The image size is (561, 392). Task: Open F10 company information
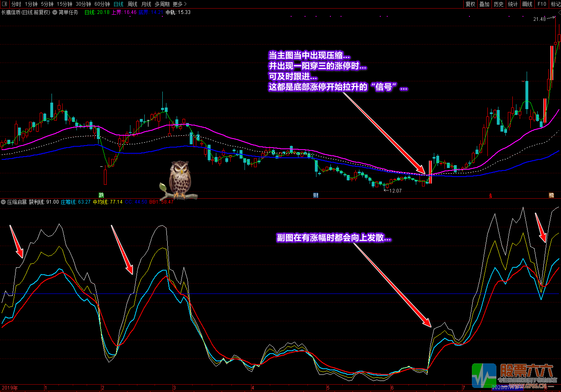pyautogui.click(x=542, y=4)
